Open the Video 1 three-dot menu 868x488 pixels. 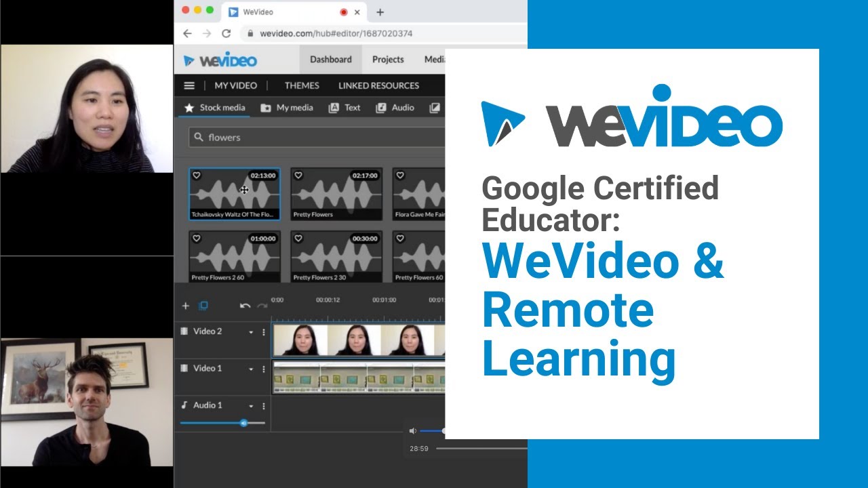(x=264, y=369)
